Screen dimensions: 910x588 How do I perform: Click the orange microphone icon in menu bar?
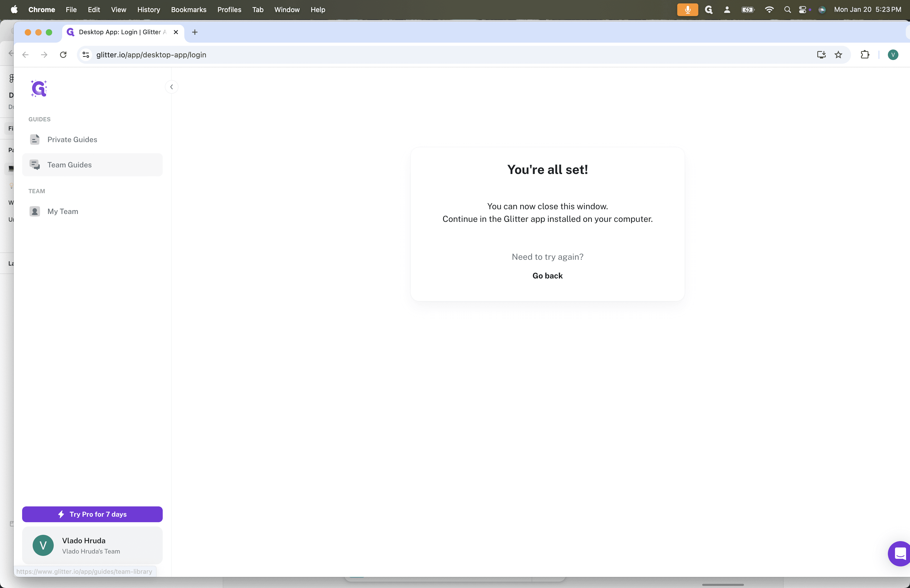[687, 9]
